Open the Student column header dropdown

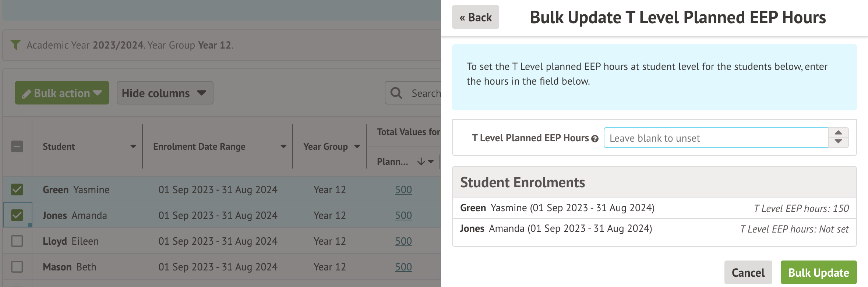[x=133, y=146]
